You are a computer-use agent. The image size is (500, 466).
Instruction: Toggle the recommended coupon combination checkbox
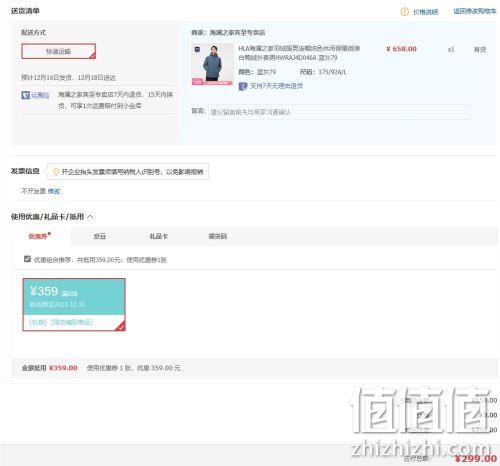tap(27, 259)
